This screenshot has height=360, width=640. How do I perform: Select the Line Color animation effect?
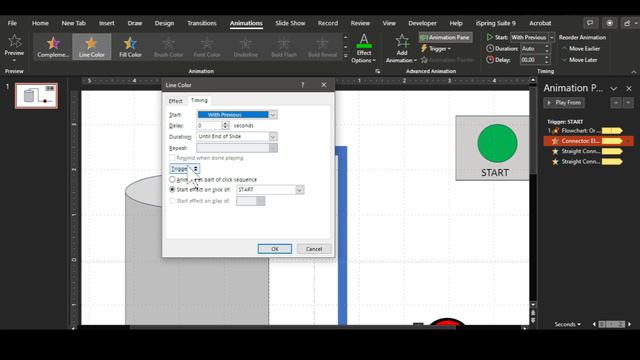click(x=91, y=47)
